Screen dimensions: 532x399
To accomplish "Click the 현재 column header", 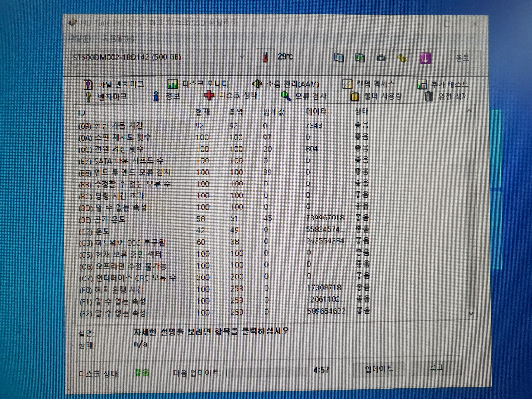I will tap(203, 112).
